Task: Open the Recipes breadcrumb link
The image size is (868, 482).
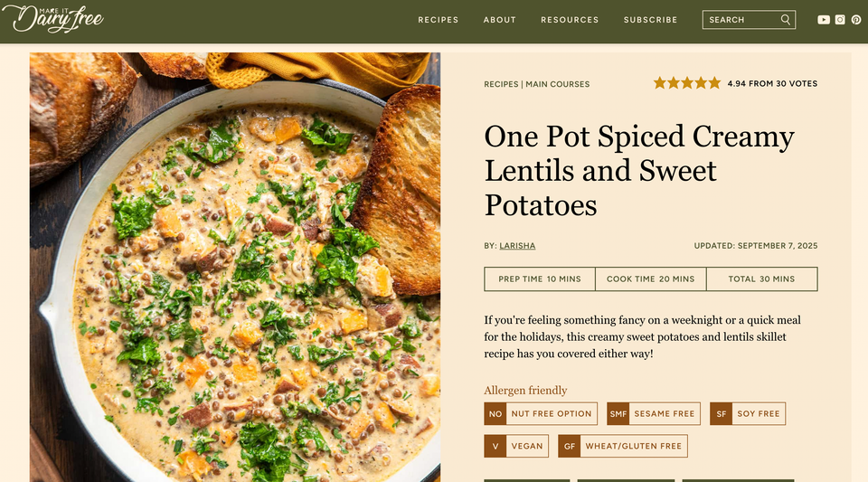Action: click(501, 84)
